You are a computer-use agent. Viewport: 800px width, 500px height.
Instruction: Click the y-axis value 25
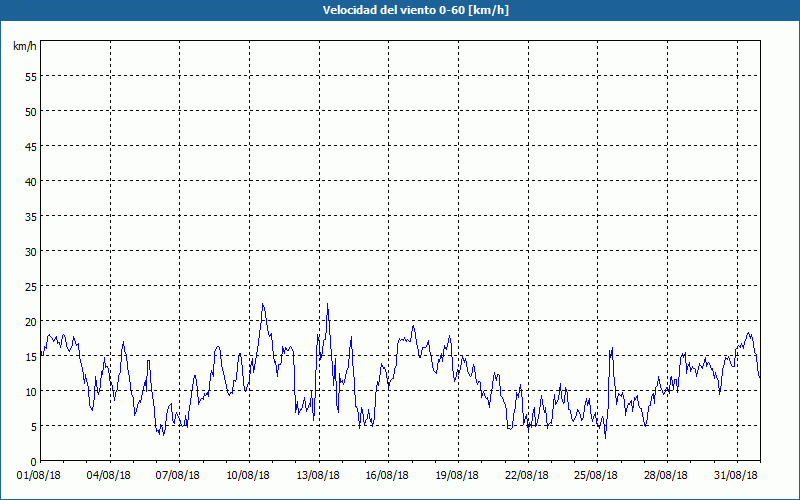[31, 287]
